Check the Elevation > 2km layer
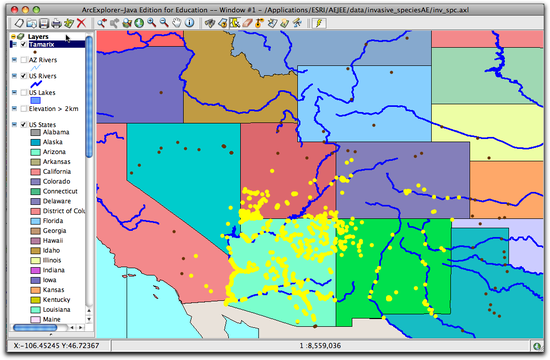The image size is (550, 360). tap(24, 109)
